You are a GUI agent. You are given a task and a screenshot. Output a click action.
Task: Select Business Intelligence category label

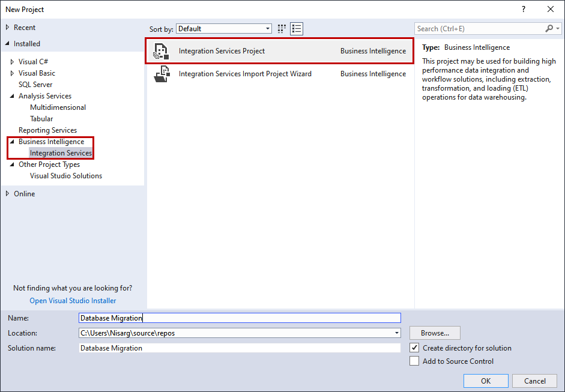pos(51,142)
